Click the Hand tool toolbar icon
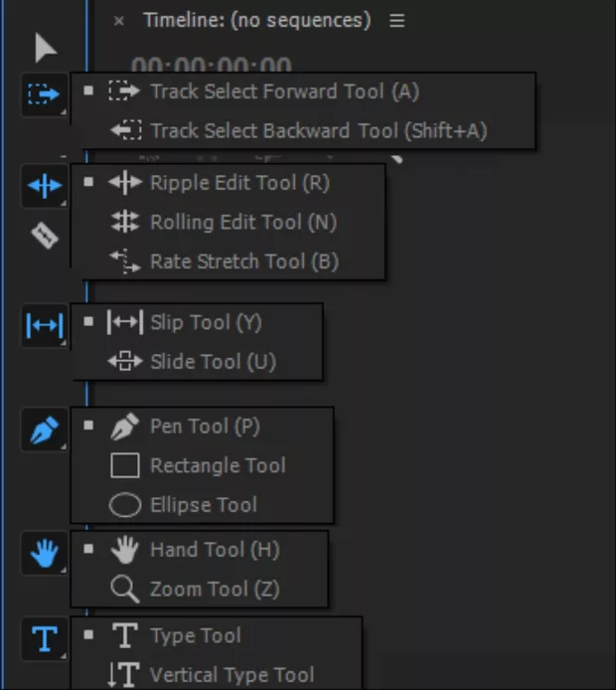This screenshot has width=616, height=690. point(45,555)
